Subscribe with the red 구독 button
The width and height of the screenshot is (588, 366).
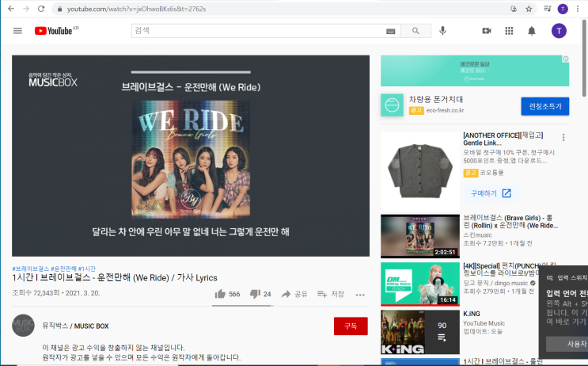coord(351,326)
